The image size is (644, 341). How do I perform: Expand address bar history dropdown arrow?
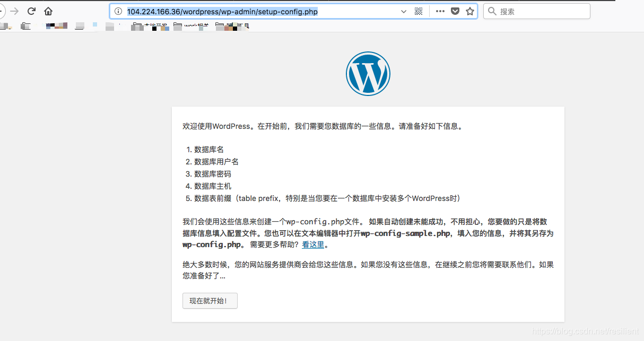[x=404, y=11]
